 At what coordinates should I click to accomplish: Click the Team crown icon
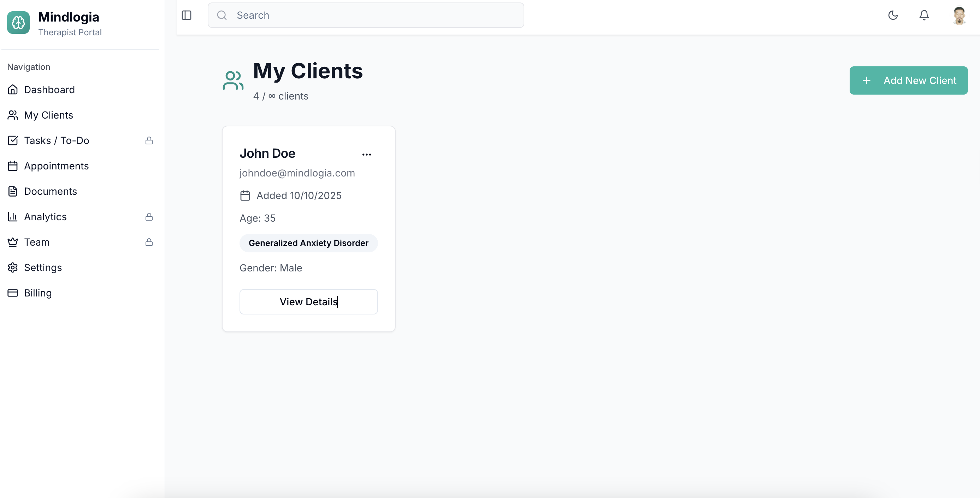13,242
